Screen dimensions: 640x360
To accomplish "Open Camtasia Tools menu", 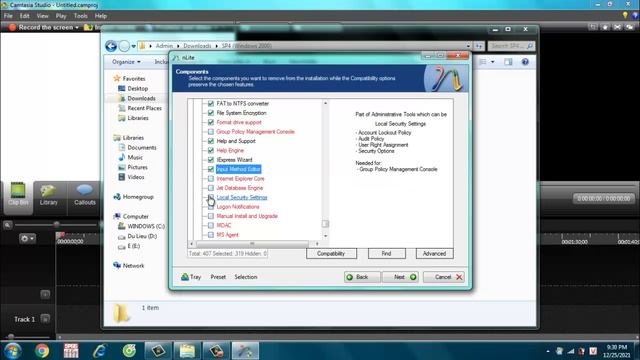I will pyautogui.click(x=80, y=16).
